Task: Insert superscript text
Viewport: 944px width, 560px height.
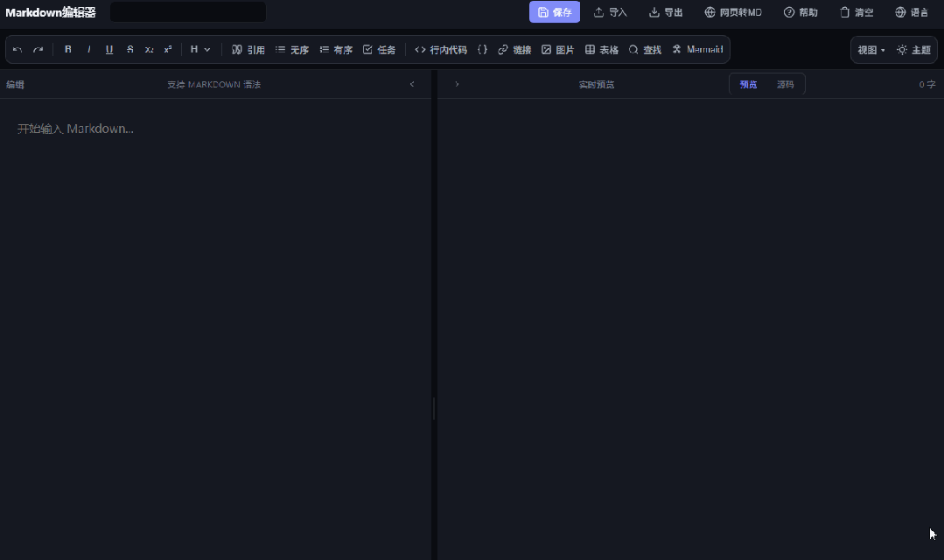Action: 168,49
